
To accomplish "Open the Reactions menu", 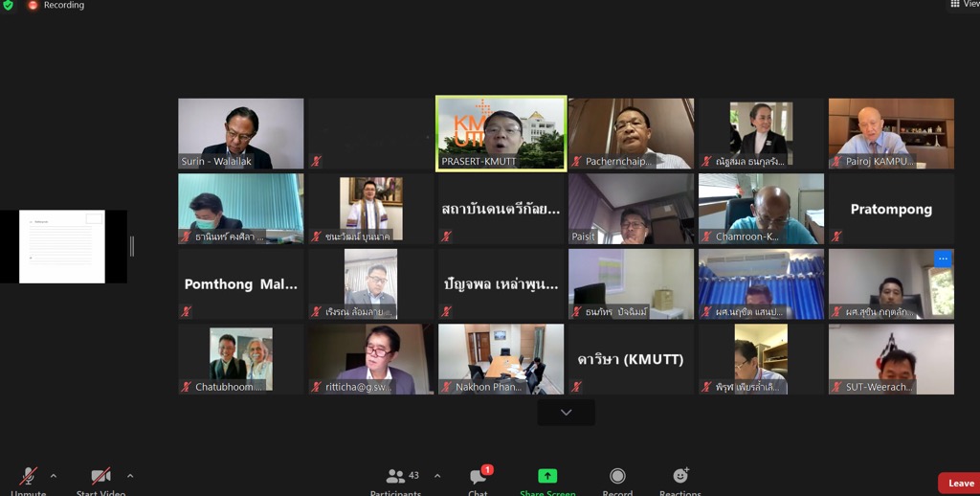I will coord(680,480).
